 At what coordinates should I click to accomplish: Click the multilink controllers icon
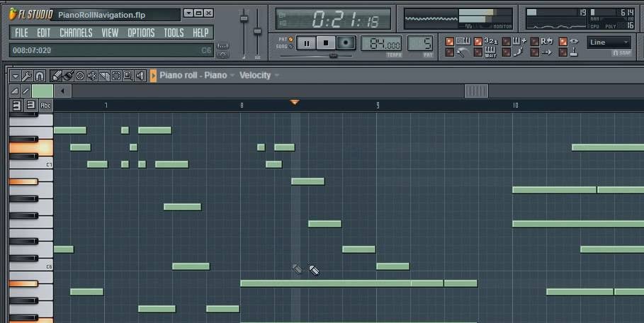point(574,41)
